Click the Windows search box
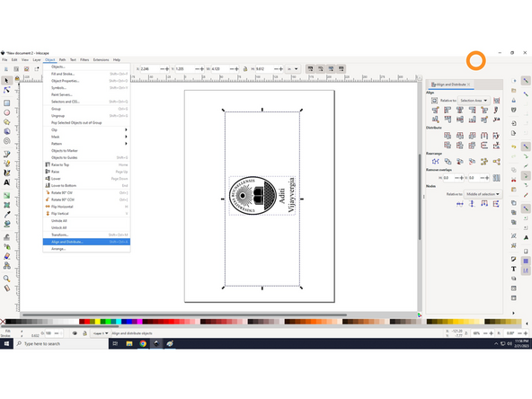Screen dimensions: 532x399 pos(61,343)
